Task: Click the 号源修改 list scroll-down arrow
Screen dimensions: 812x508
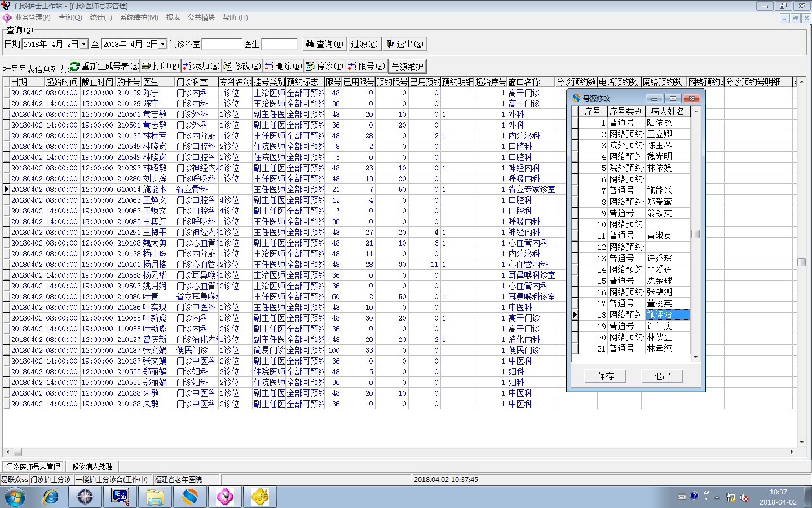Action: 696,357
